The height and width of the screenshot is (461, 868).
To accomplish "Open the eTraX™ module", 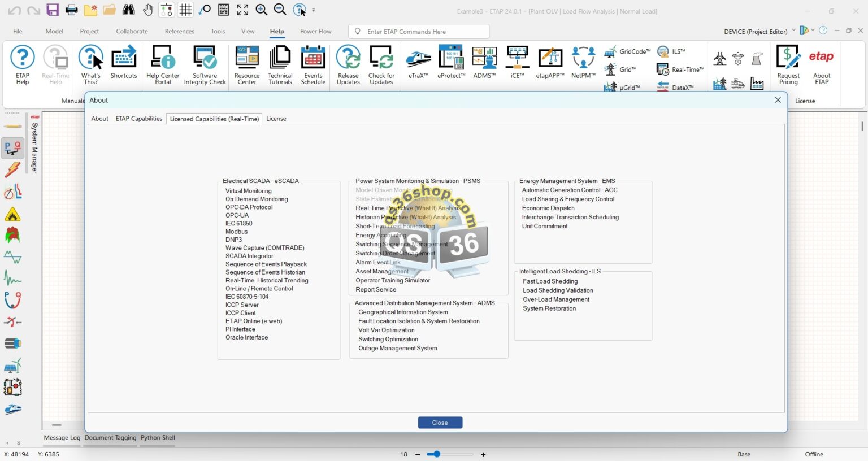I will click(418, 62).
